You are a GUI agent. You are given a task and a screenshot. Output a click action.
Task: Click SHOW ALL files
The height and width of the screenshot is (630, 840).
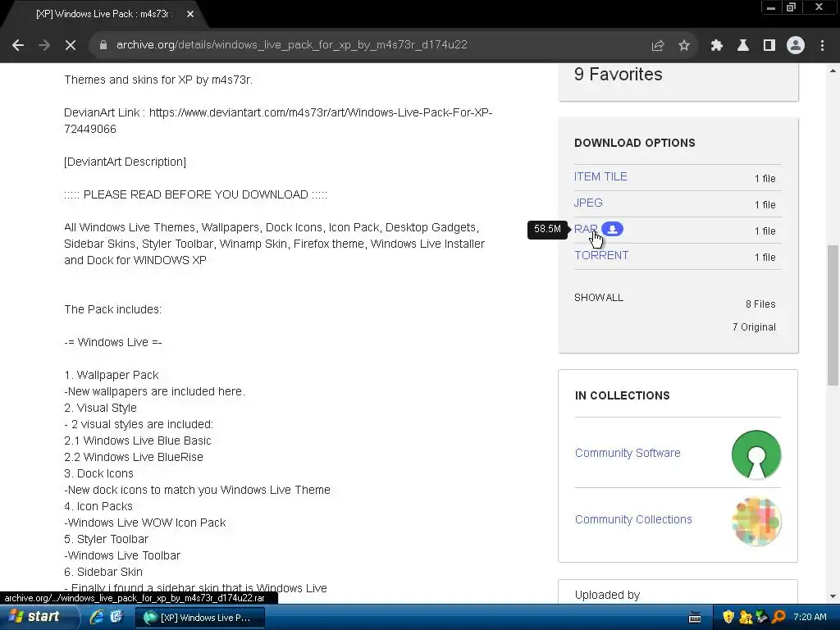598,297
